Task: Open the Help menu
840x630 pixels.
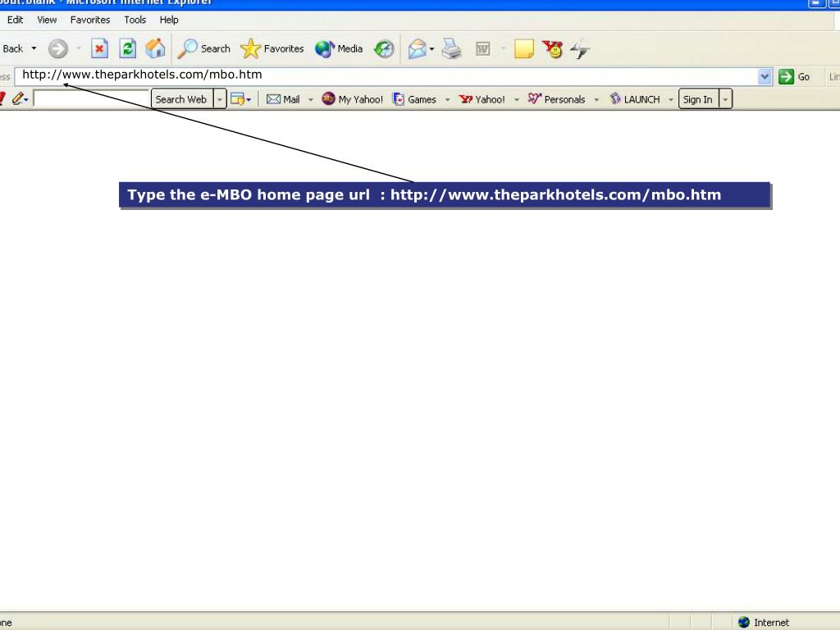Action: 169,20
